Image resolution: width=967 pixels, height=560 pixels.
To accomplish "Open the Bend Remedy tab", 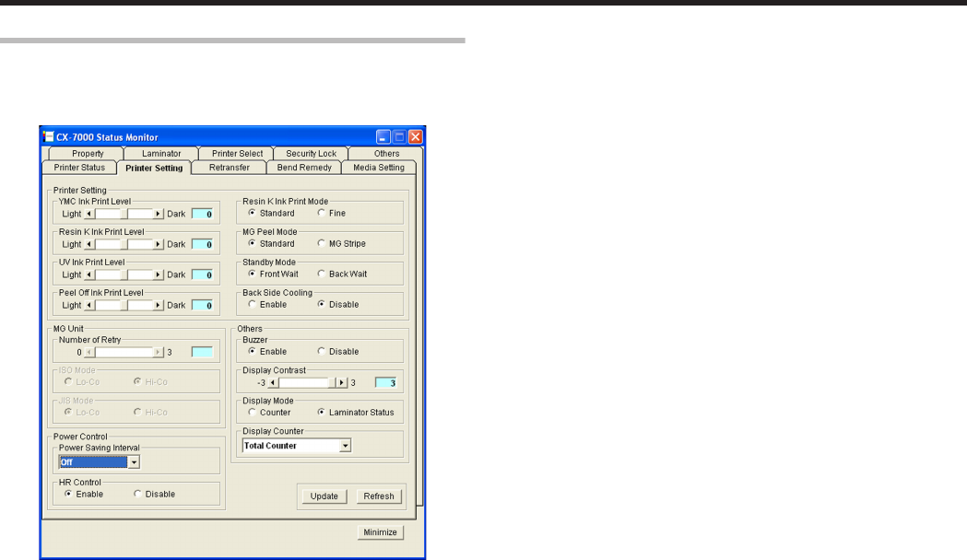I will tap(304, 168).
